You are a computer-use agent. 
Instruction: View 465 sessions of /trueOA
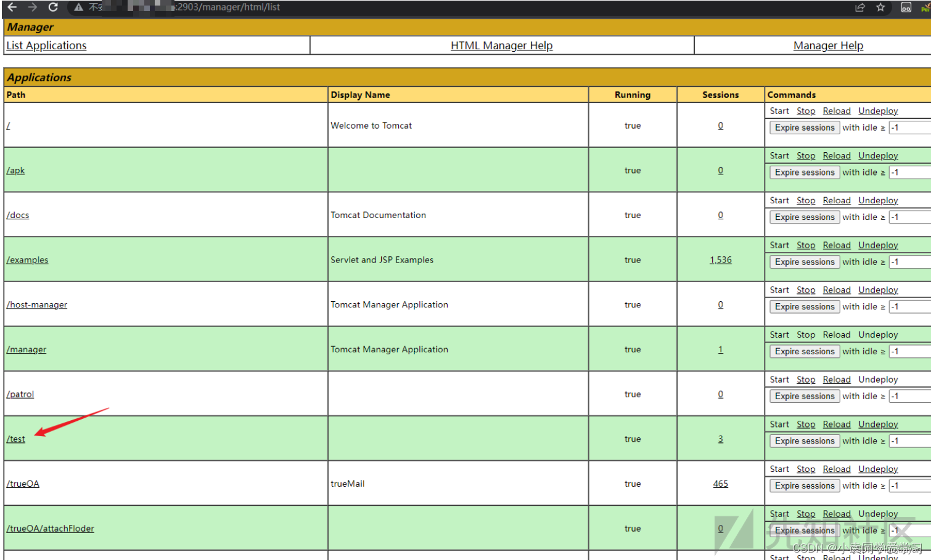(720, 484)
